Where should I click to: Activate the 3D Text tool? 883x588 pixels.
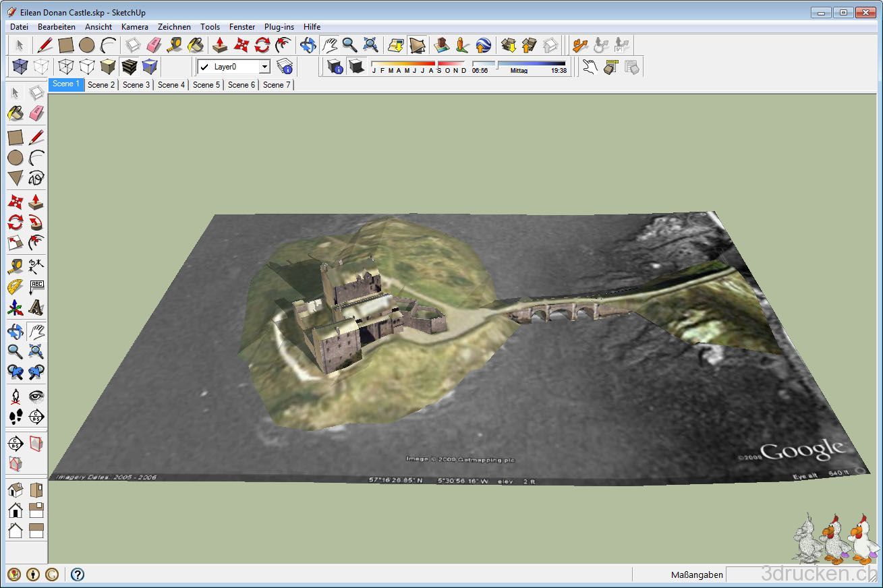pyautogui.click(x=36, y=308)
